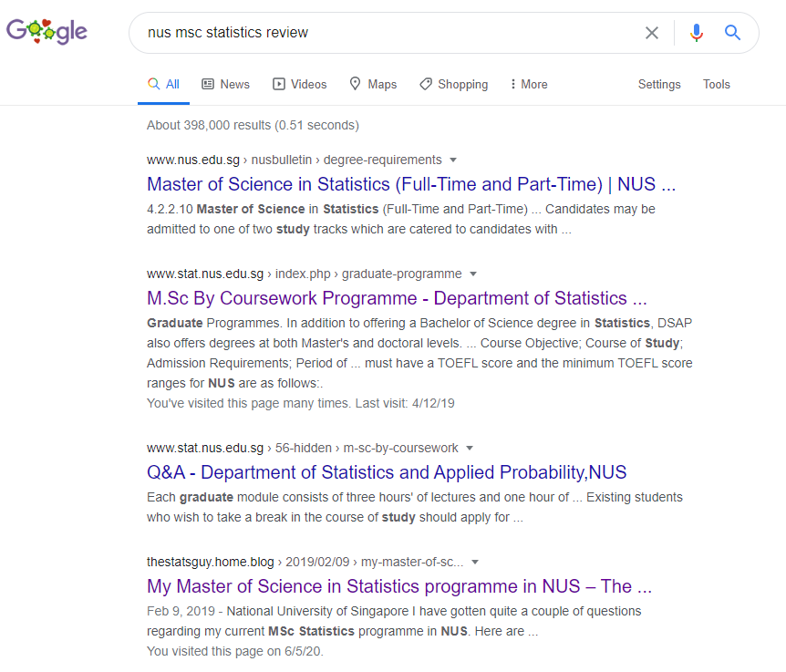Start voice search with the microphone icon
This screenshot has width=786, height=672.
coord(697,33)
